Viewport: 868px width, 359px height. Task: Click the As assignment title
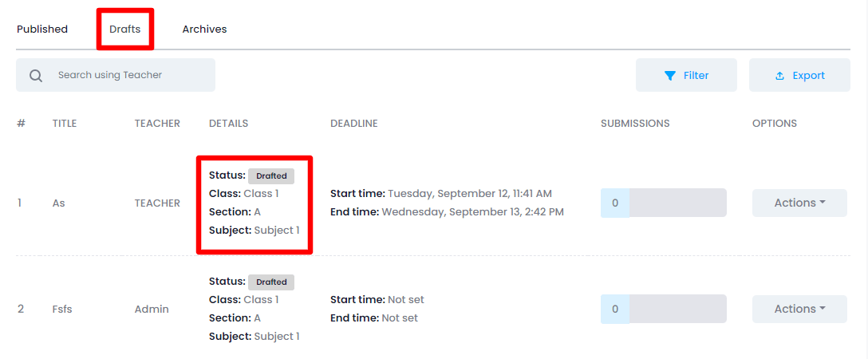(59, 203)
